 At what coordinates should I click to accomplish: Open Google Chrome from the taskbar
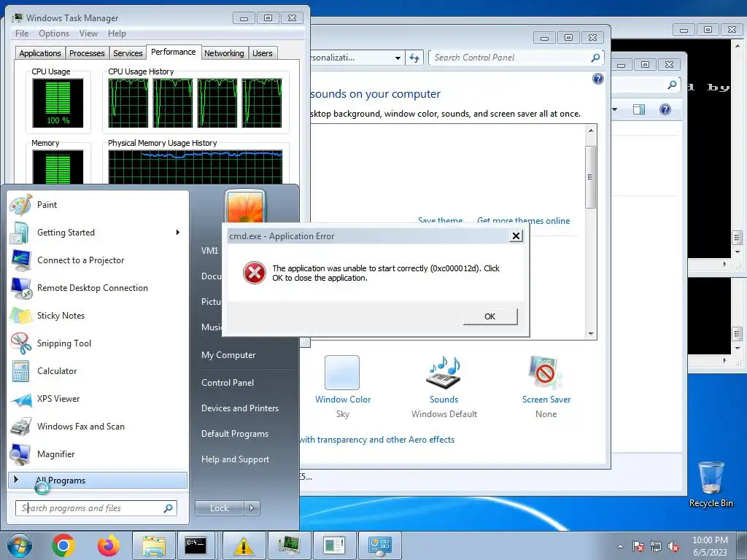coord(63,545)
